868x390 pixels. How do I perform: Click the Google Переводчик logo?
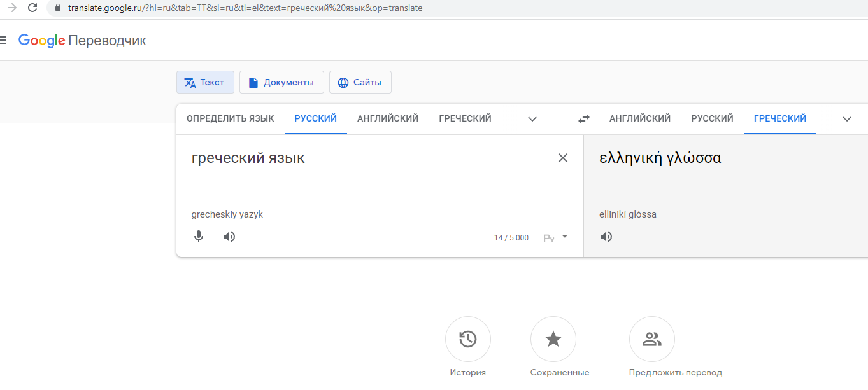click(82, 41)
